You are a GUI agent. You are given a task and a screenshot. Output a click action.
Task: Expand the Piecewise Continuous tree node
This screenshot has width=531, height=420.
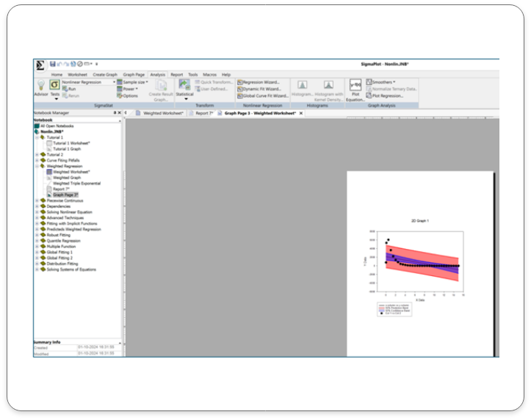(x=37, y=200)
